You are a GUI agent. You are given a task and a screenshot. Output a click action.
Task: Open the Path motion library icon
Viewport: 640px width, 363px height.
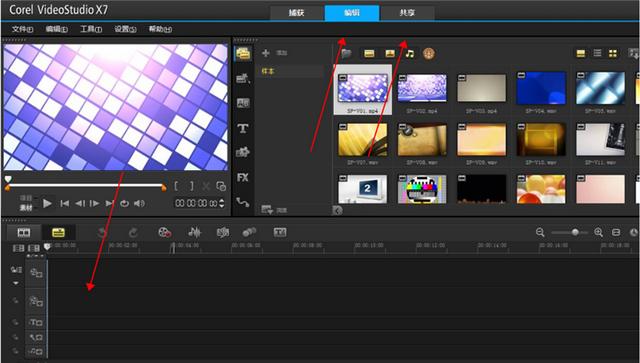tap(243, 202)
